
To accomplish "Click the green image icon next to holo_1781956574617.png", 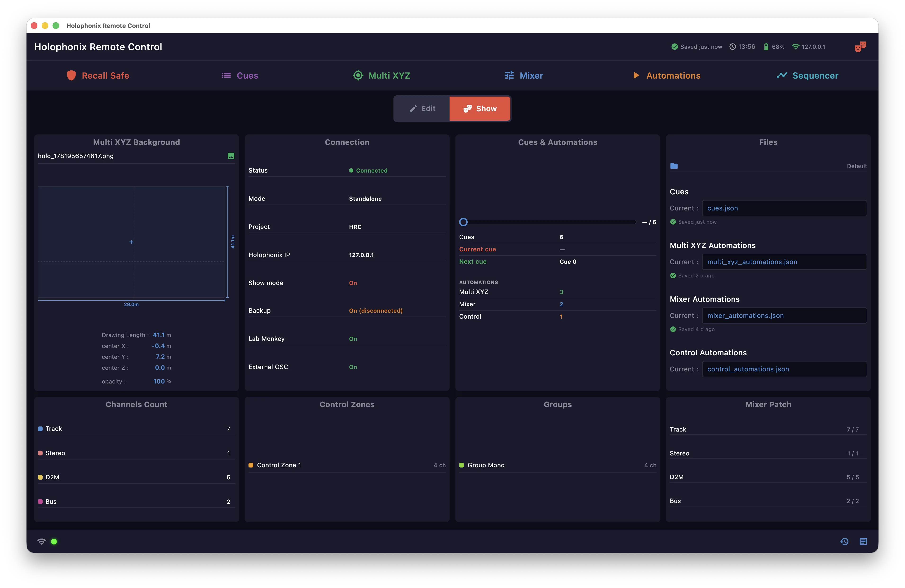I will (x=231, y=156).
